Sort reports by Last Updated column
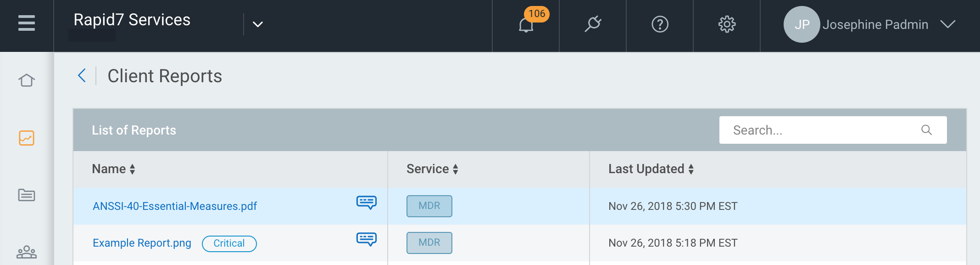The height and width of the screenshot is (265, 980). point(651,169)
